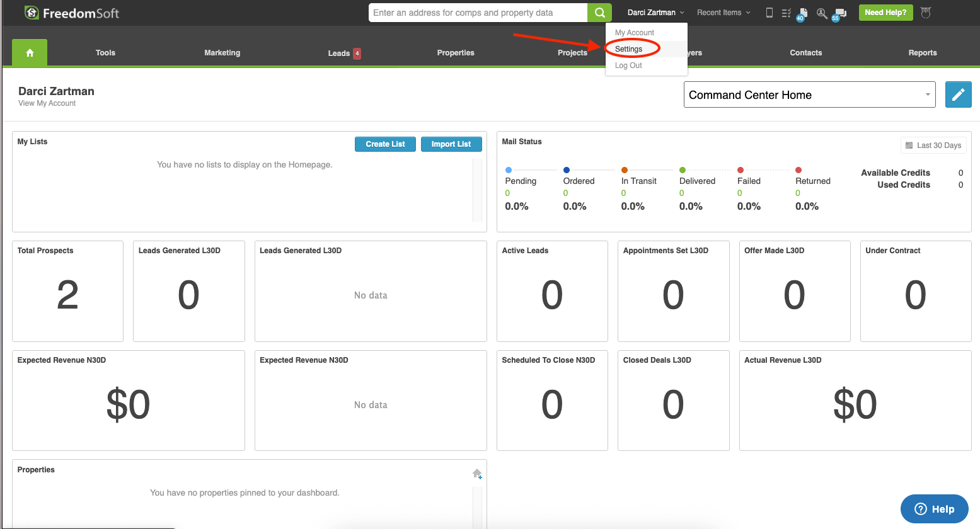Image resolution: width=980 pixels, height=529 pixels.
Task: Follow the View My Account link
Action: (x=47, y=103)
